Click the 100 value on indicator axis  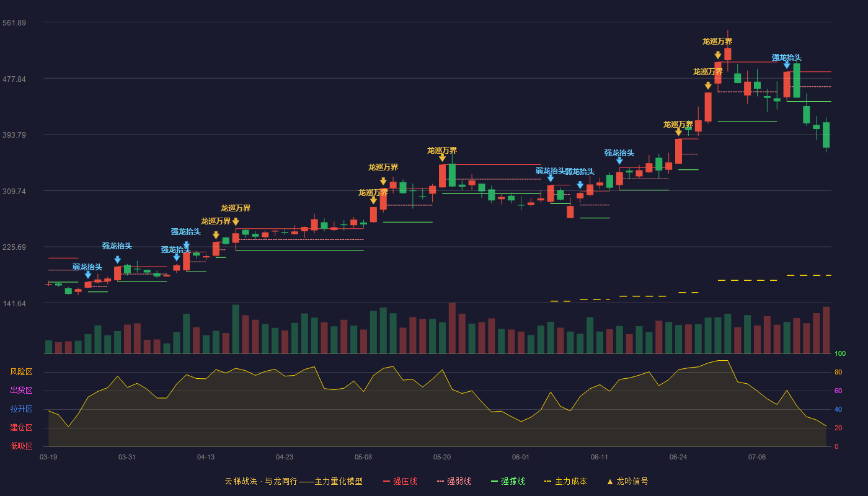click(x=840, y=354)
